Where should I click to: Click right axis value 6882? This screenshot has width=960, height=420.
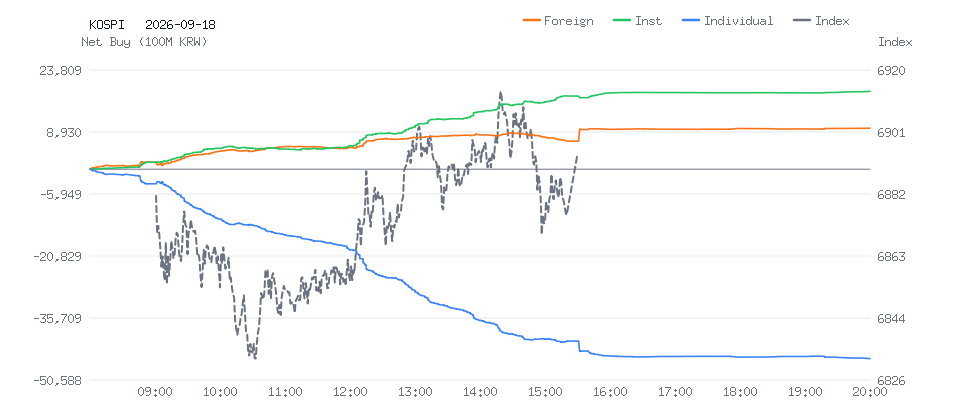tap(891, 195)
